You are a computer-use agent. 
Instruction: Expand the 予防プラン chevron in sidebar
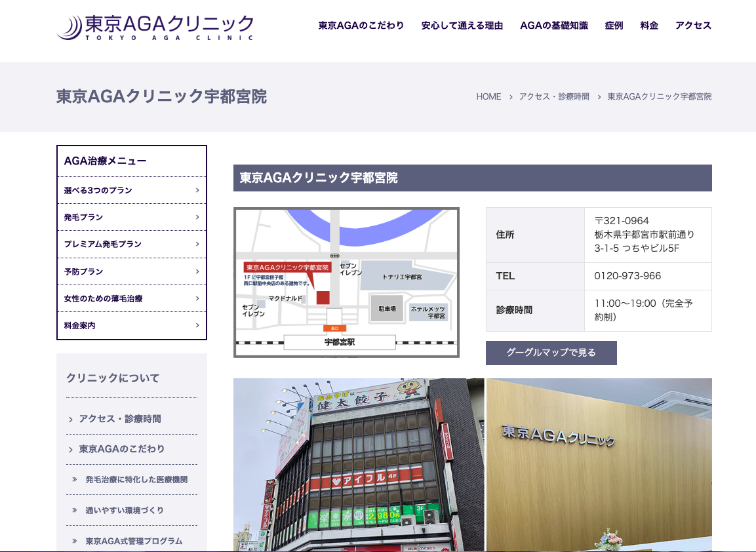click(x=197, y=271)
